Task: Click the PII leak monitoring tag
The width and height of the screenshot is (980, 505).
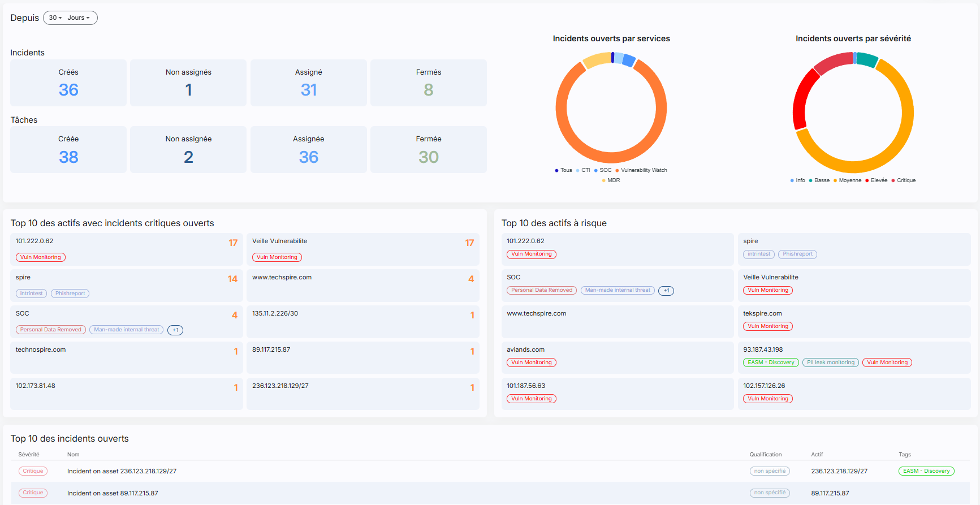Action: click(x=830, y=362)
